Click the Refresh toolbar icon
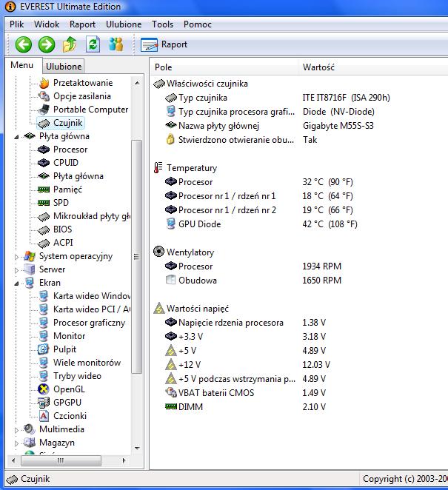 point(93,44)
